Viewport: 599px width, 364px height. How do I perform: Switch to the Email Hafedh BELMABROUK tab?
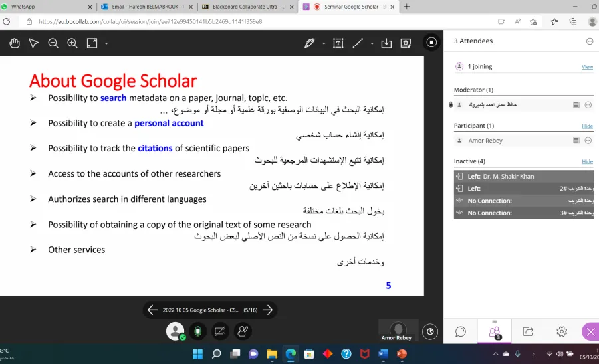[147, 7]
